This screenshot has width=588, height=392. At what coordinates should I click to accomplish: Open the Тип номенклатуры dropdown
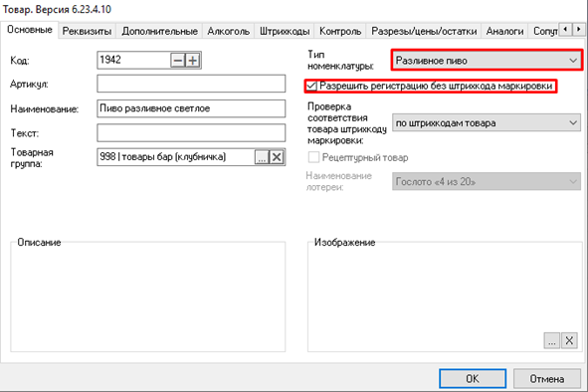tap(487, 60)
